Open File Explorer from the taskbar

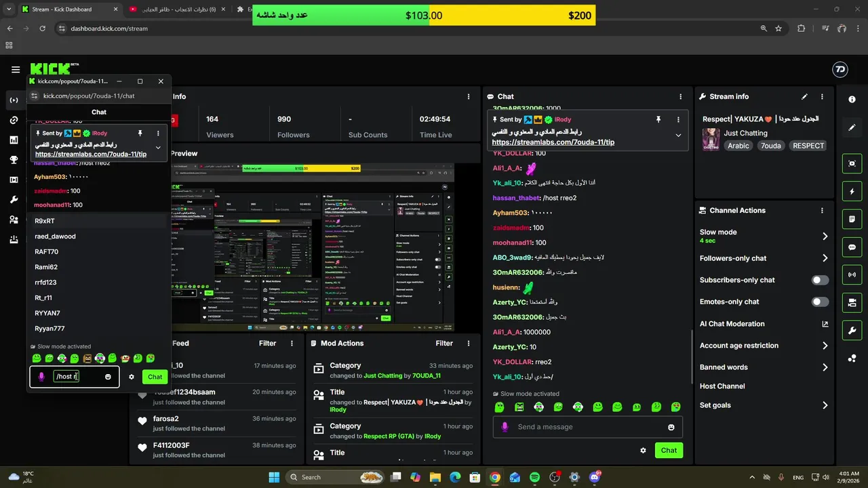coord(435,477)
